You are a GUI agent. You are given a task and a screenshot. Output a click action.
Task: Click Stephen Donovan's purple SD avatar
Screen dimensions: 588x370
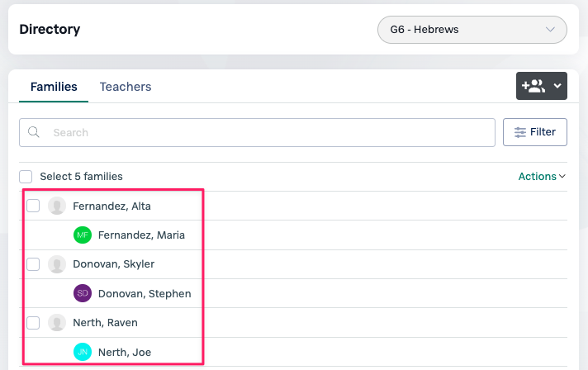(83, 293)
